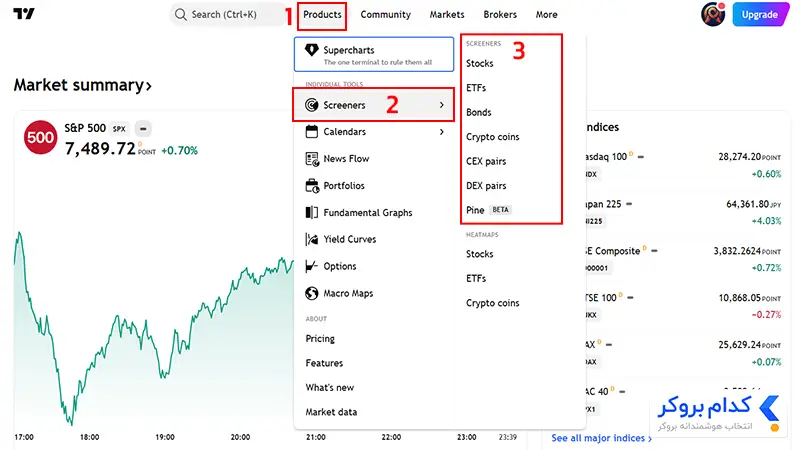Open the Products menu

(322, 15)
